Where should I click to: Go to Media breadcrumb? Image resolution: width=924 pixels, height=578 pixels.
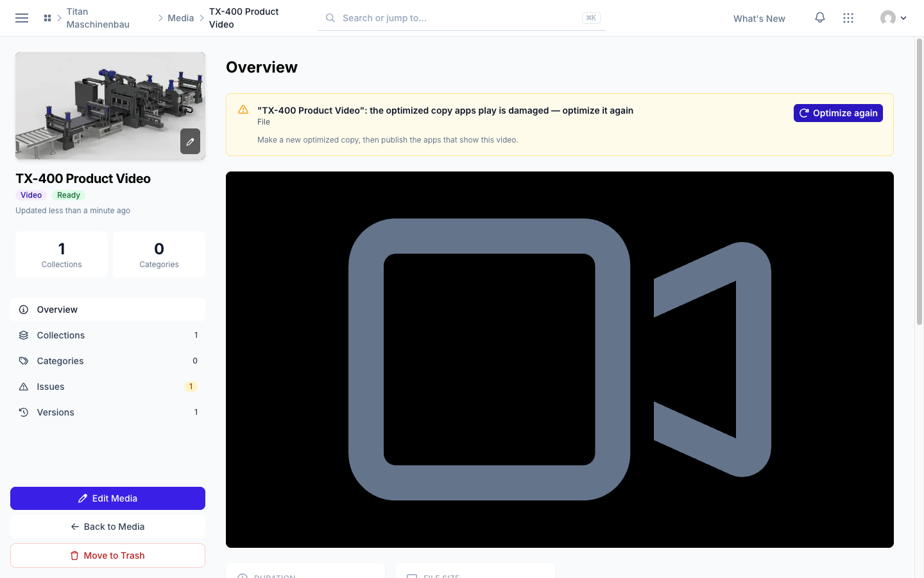tap(181, 18)
